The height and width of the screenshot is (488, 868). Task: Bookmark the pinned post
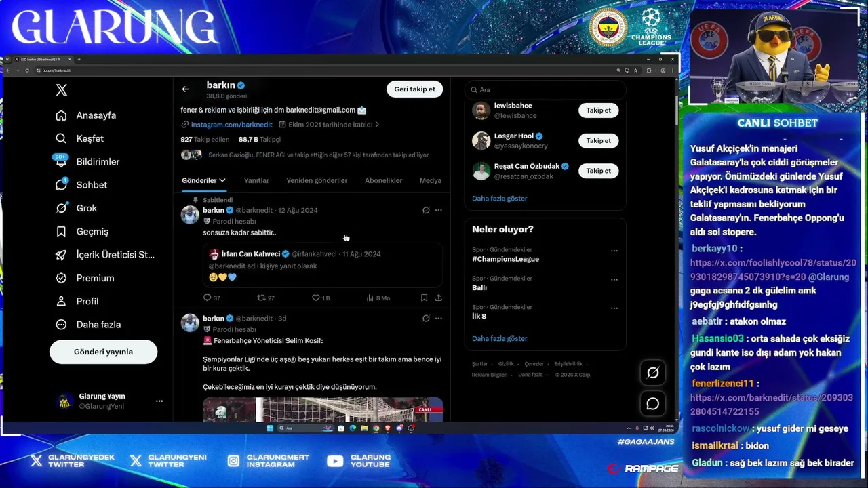pos(424,298)
